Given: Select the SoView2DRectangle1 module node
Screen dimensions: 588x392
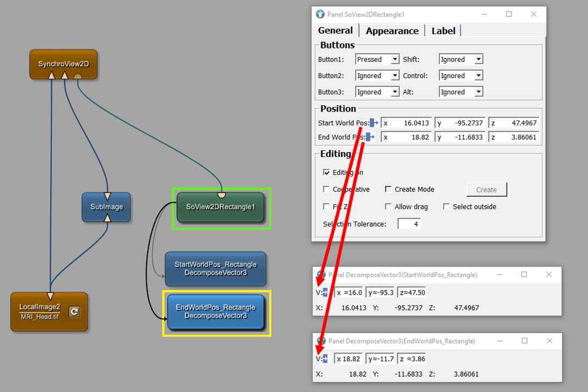Looking at the screenshot, I should pos(221,207).
